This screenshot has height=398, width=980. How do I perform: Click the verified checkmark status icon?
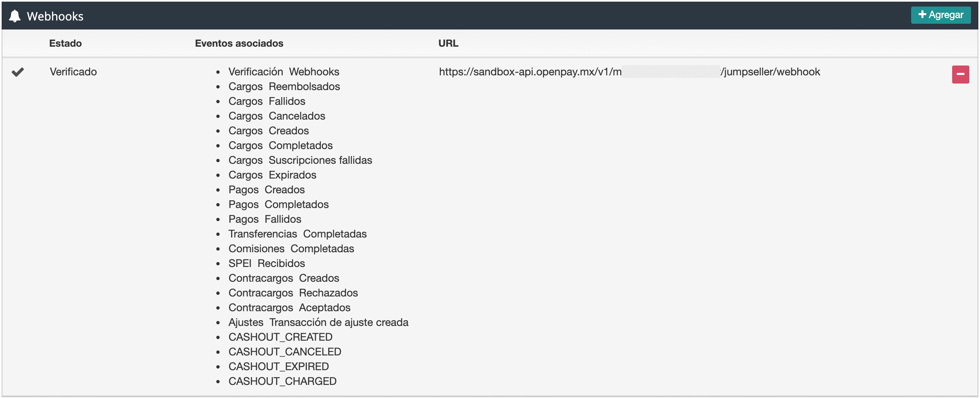(x=18, y=72)
